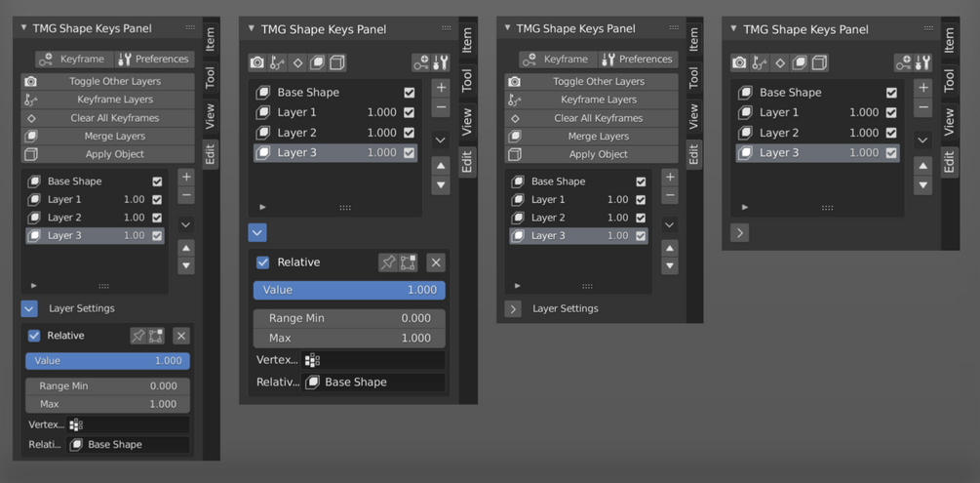
Task: Click keyframe layers icon in second panel
Action: click(278, 62)
